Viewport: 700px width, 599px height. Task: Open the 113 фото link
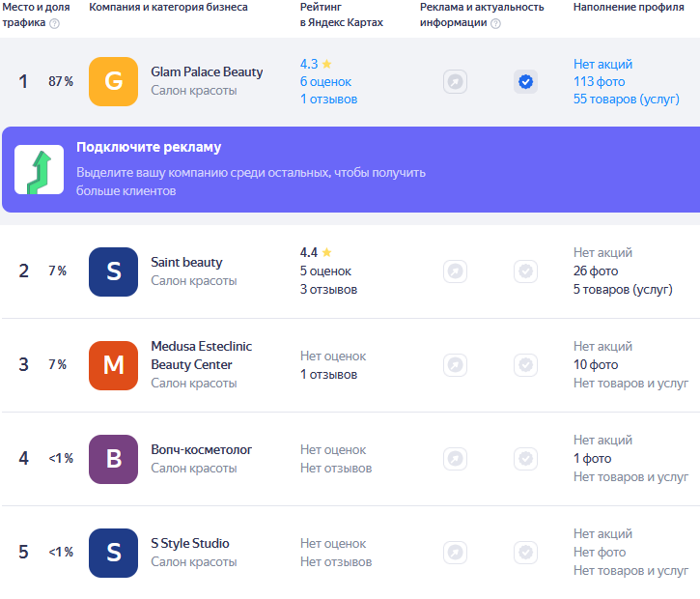coord(598,81)
